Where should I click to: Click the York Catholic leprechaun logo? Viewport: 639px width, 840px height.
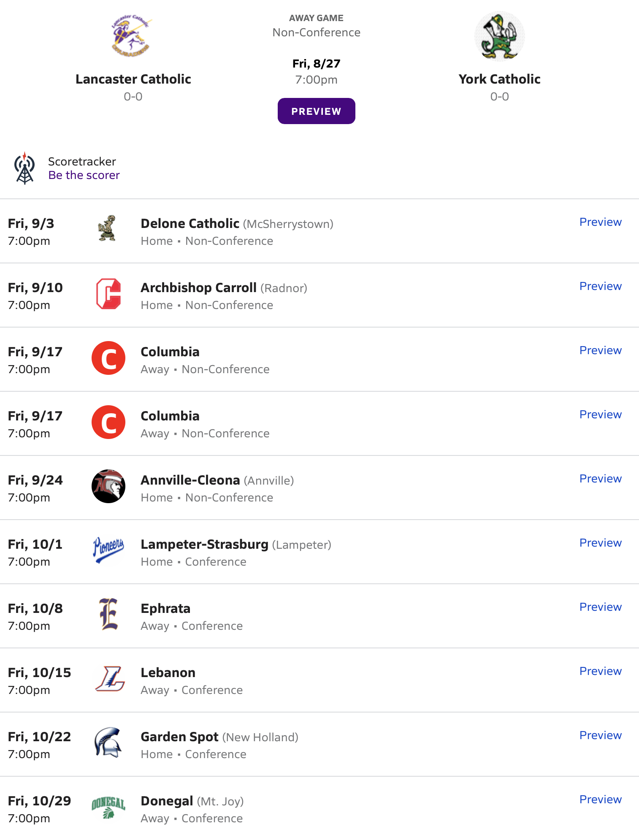(x=499, y=36)
